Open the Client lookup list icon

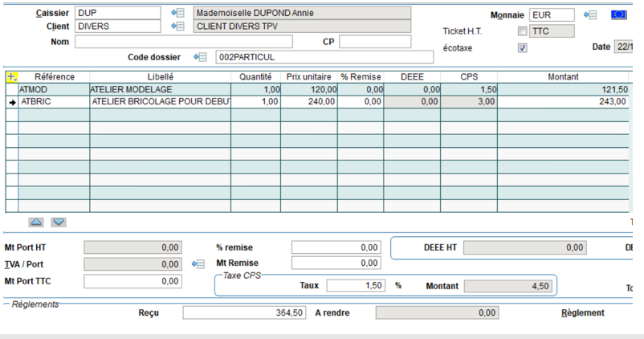click(177, 26)
